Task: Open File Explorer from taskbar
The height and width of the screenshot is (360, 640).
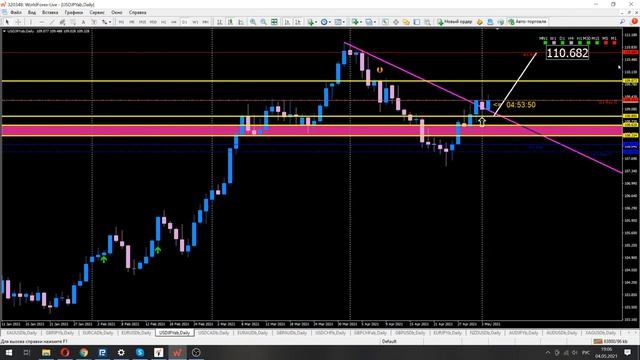Action: click(46, 352)
